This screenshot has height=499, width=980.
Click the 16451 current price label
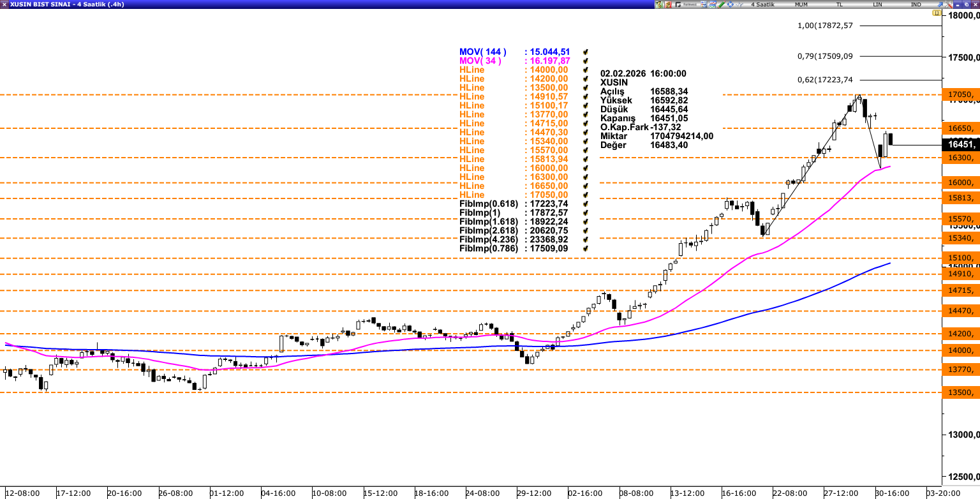click(960, 145)
